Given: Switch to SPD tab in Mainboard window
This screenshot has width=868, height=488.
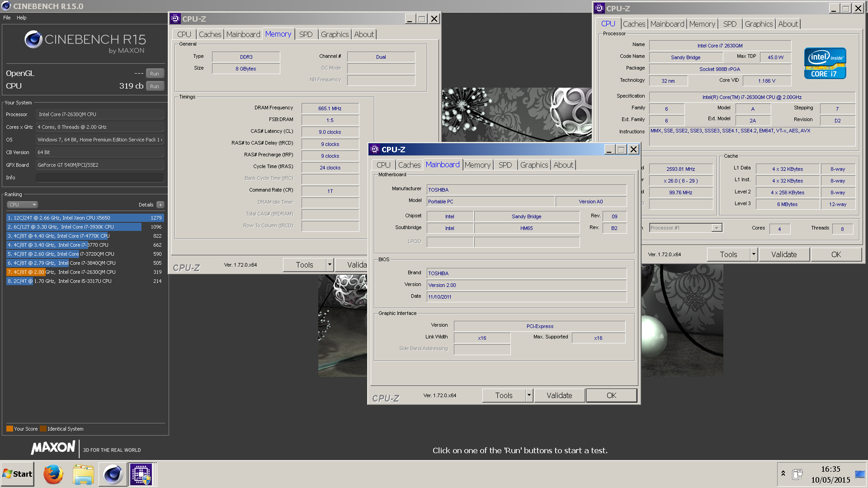Looking at the screenshot, I should (505, 165).
